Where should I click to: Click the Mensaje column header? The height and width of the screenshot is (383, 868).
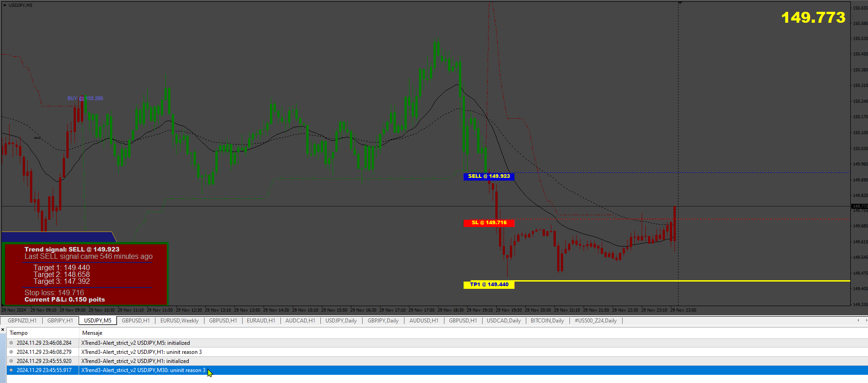92,333
